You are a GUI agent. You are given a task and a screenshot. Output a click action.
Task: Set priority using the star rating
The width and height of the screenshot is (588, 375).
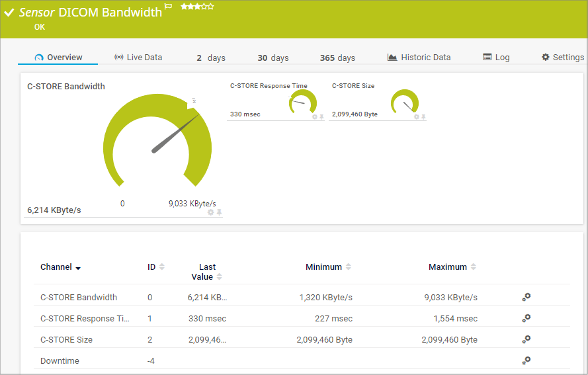pyautogui.click(x=197, y=7)
